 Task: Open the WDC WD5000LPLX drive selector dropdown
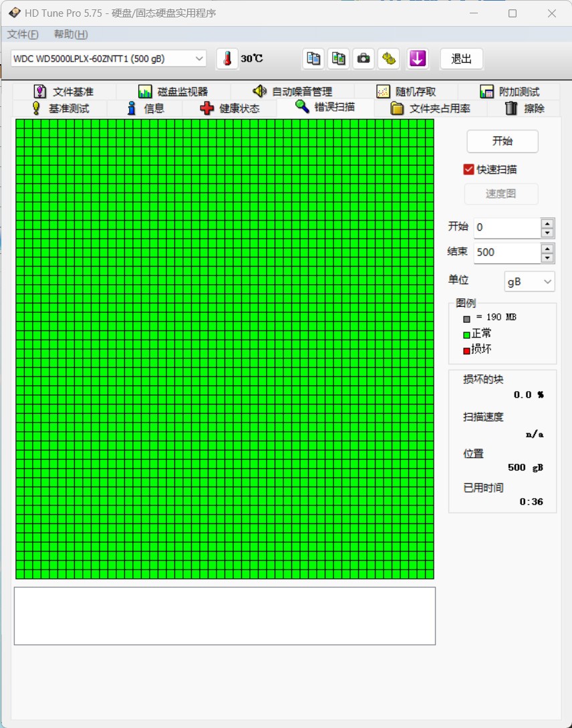coord(108,59)
